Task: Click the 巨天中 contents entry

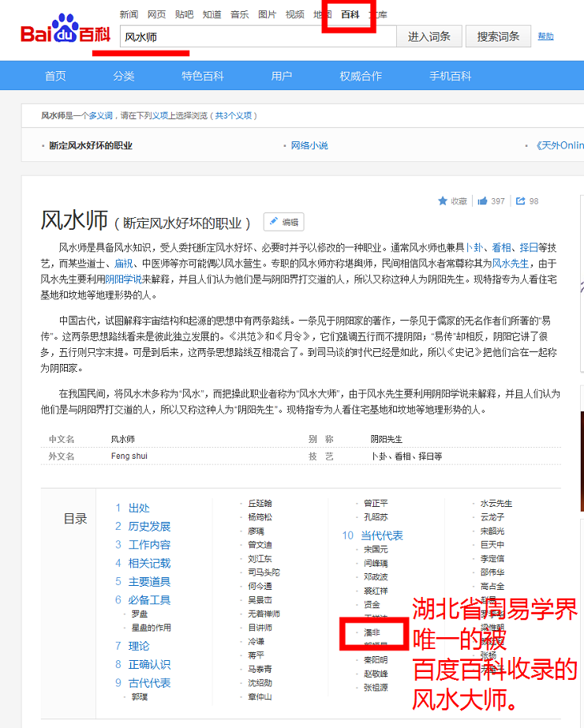Action: click(492, 545)
